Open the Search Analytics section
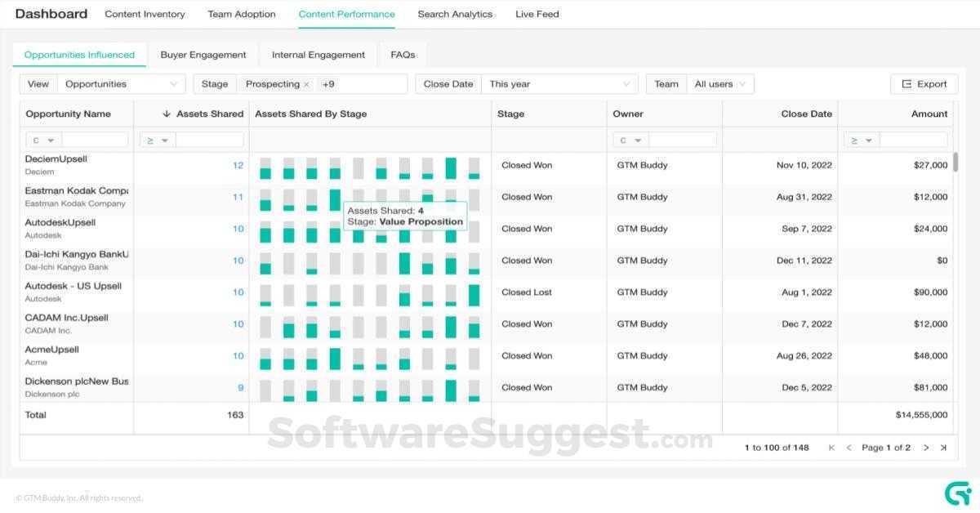 (455, 14)
